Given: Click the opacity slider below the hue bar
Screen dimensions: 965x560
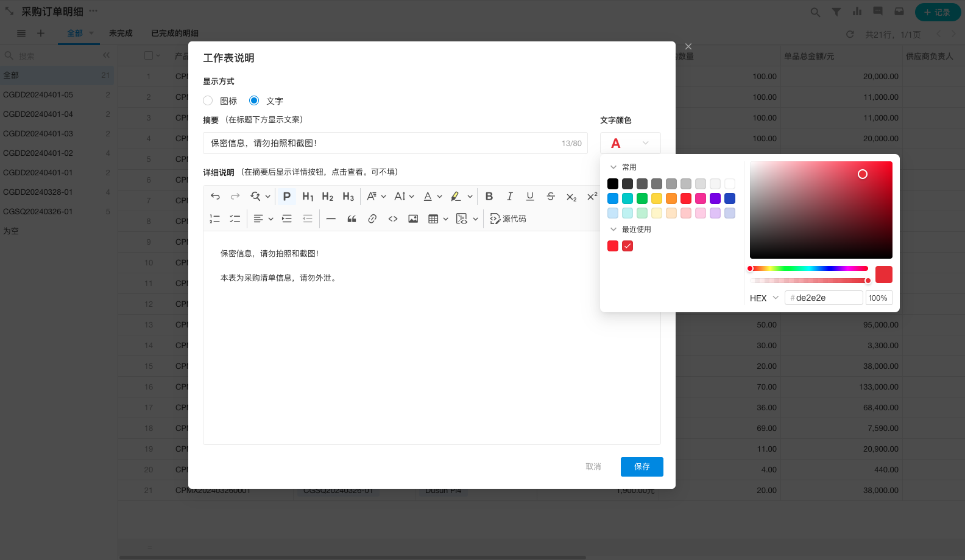Looking at the screenshot, I should click(809, 281).
